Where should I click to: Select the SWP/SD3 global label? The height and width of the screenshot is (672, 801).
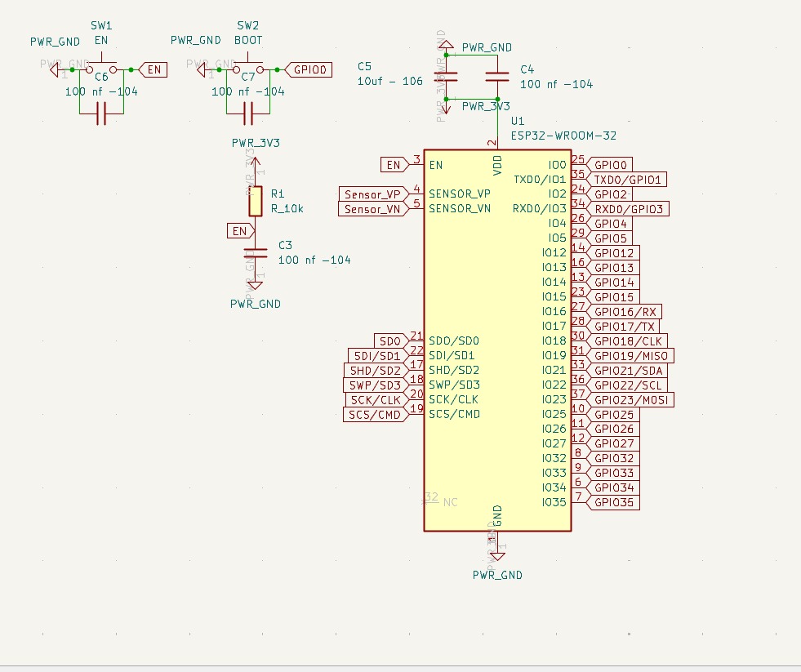point(376,385)
